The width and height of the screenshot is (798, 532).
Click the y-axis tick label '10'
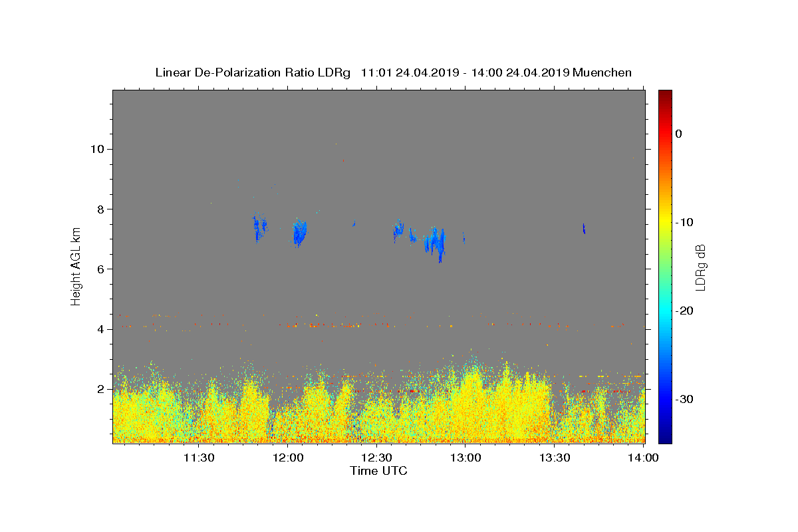tap(99, 149)
